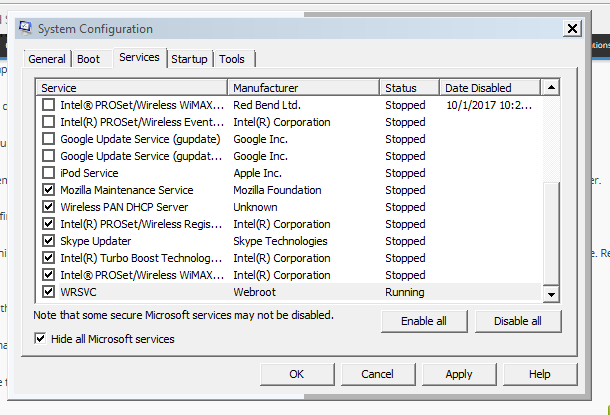The height and width of the screenshot is (415, 610).
Task: Select the iPod Service row name
Action: coord(89,173)
